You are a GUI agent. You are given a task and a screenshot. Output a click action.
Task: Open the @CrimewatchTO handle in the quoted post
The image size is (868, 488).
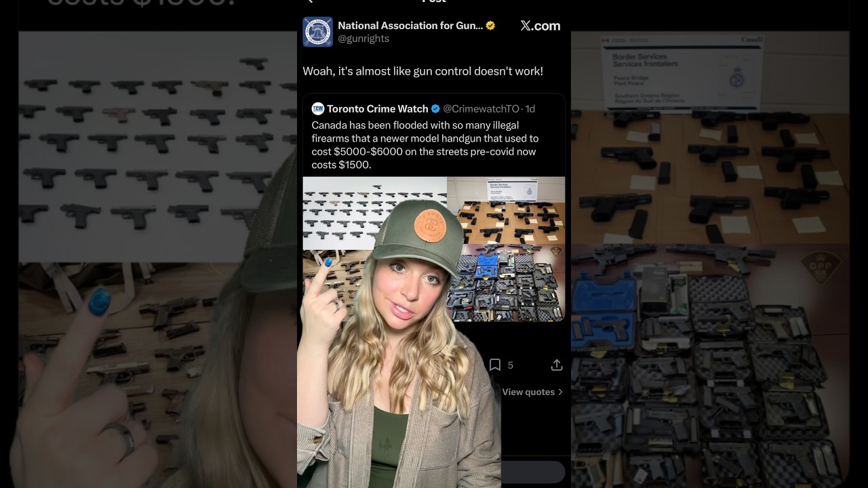click(x=481, y=108)
